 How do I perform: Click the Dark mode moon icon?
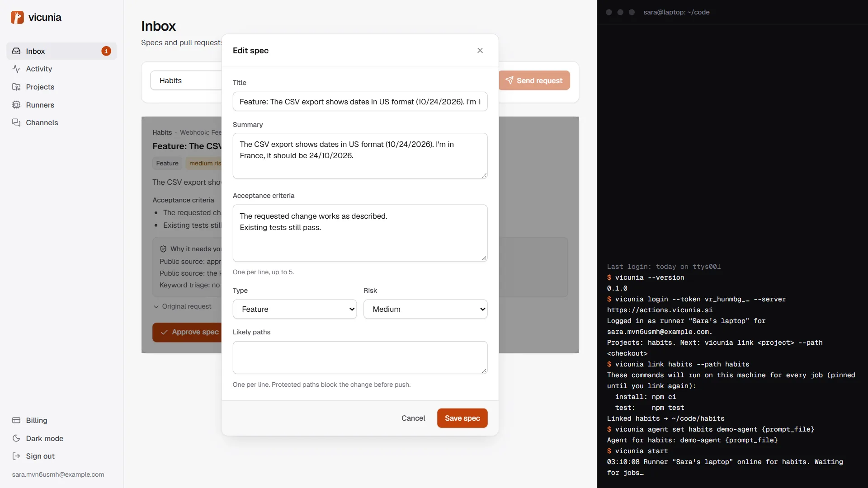click(16, 438)
